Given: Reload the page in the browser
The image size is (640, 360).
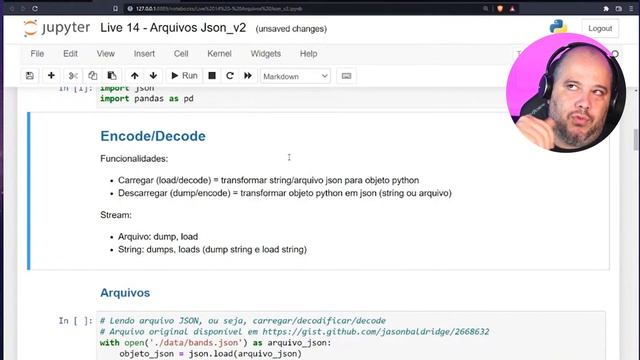Looking at the screenshot, I should point(35,9).
